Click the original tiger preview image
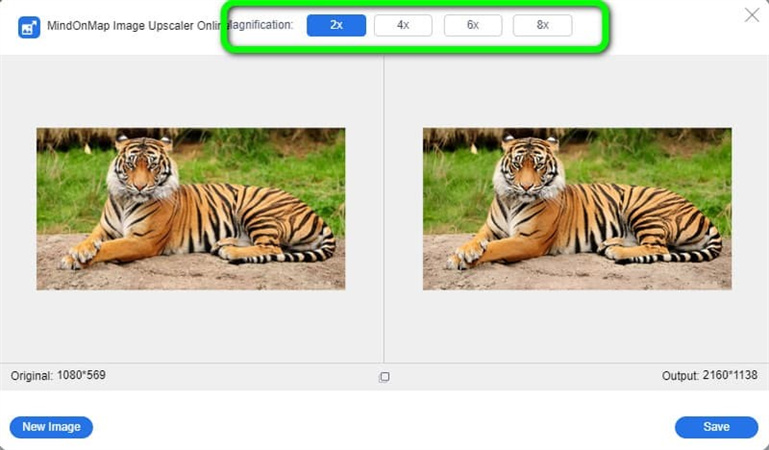The height and width of the screenshot is (450, 769). (x=191, y=209)
